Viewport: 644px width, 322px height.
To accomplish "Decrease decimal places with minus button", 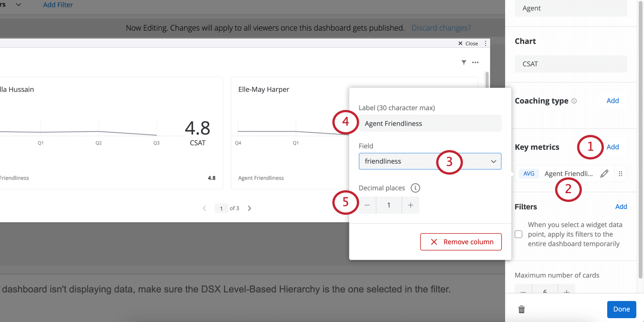I will [x=367, y=205].
